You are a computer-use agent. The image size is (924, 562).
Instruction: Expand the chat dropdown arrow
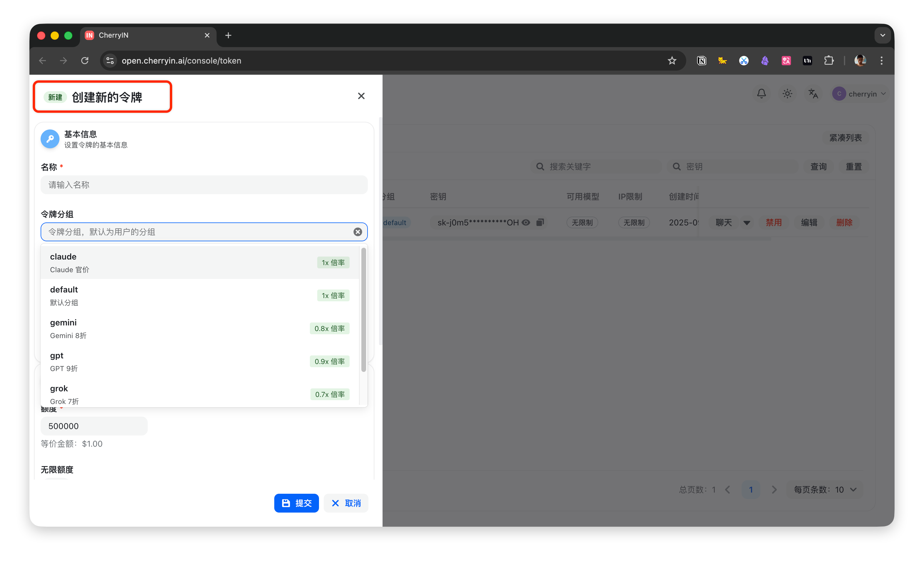coord(747,223)
